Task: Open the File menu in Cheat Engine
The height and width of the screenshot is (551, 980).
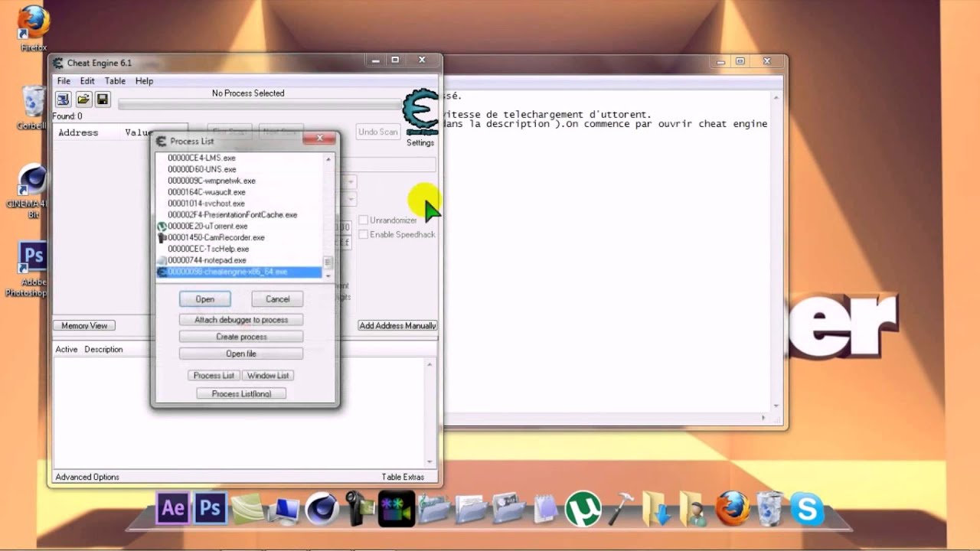Action: [x=64, y=81]
